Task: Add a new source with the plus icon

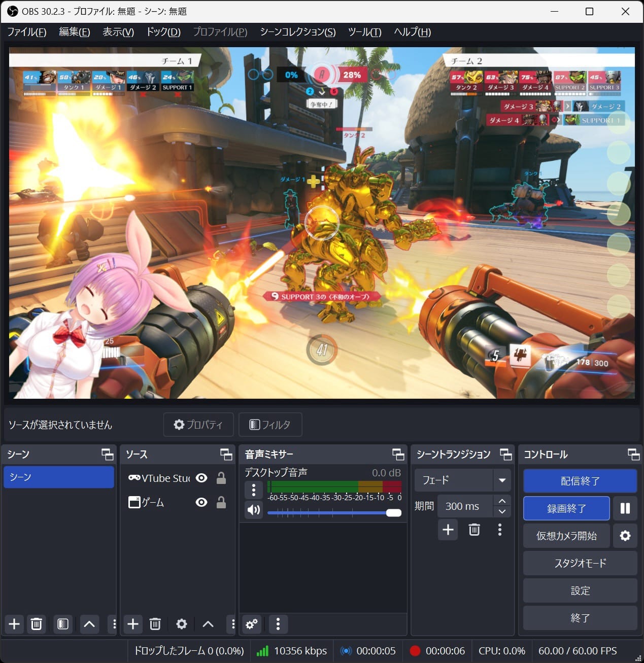Action: pos(133,623)
